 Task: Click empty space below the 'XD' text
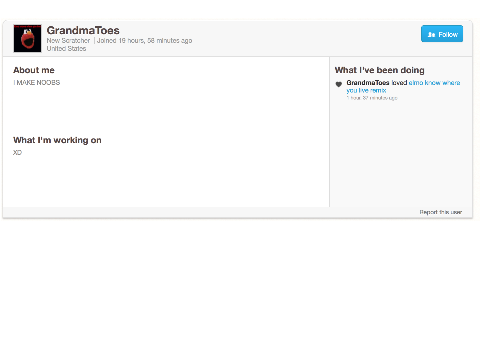(x=166, y=182)
